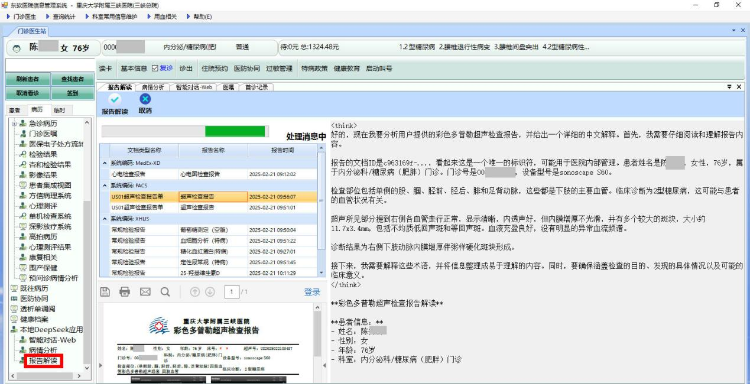Click the tree horizontal scroll right arrow
750x384 pixels.
80,376
